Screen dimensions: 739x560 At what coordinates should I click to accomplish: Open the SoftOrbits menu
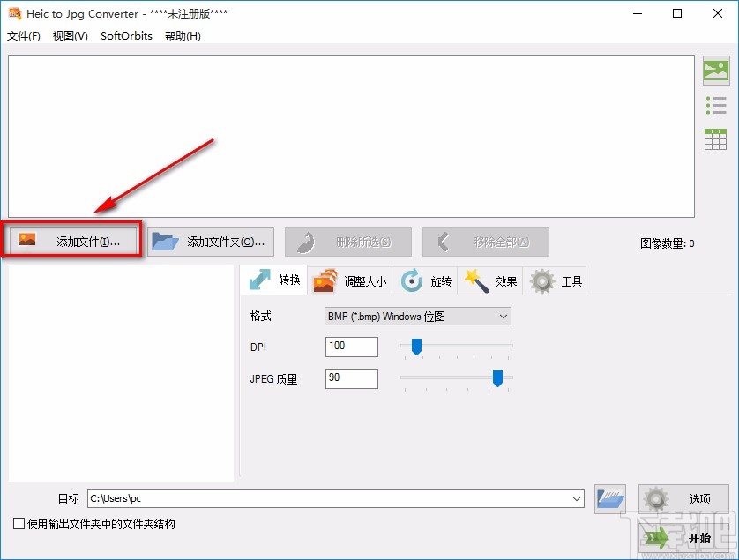[x=125, y=36]
